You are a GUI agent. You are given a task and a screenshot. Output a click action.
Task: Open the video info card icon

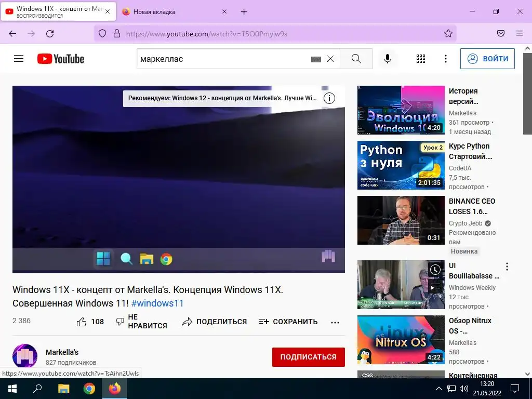(329, 98)
